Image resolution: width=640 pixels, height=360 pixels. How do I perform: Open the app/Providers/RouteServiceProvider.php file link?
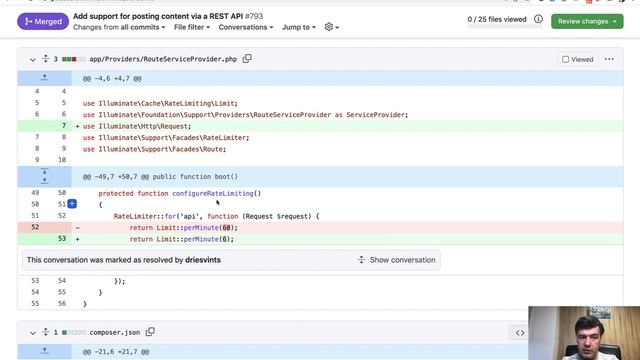tap(163, 59)
